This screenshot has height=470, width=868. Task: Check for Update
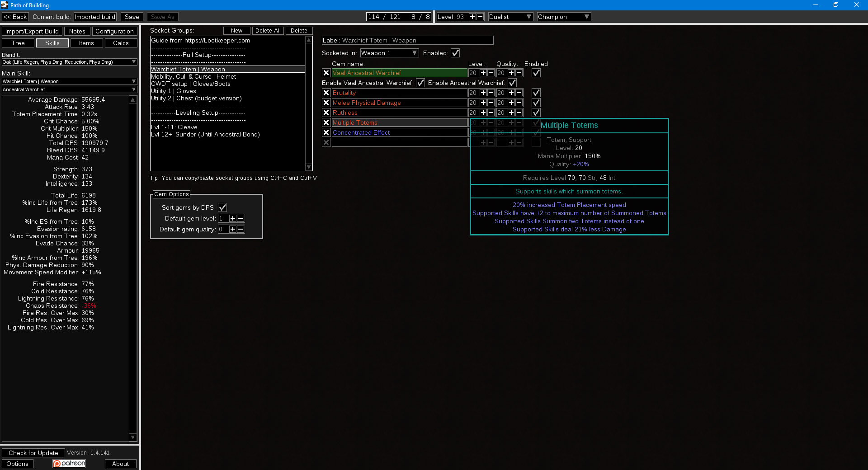(33, 453)
